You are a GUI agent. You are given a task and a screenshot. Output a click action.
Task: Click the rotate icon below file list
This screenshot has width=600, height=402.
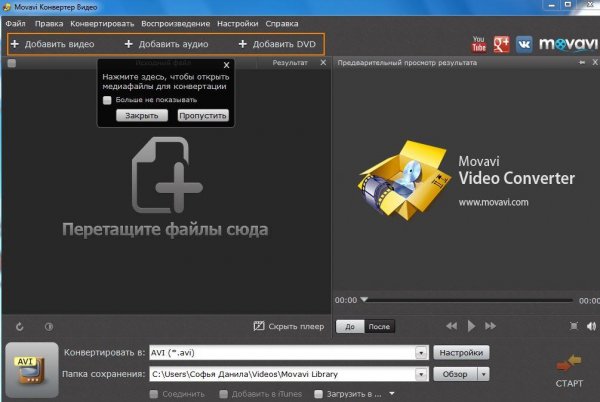coord(20,327)
